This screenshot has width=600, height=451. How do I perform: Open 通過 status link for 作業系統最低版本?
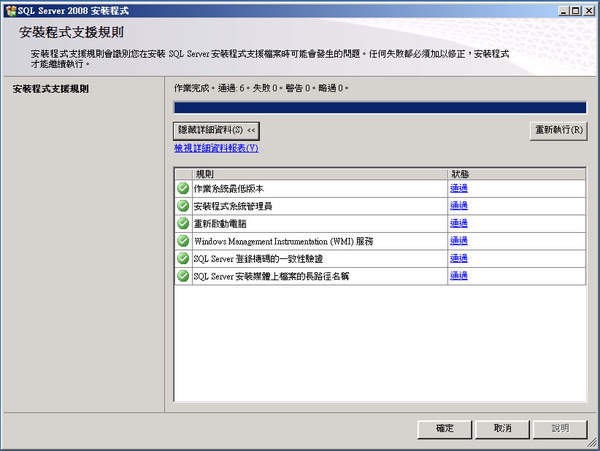[459, 188]
